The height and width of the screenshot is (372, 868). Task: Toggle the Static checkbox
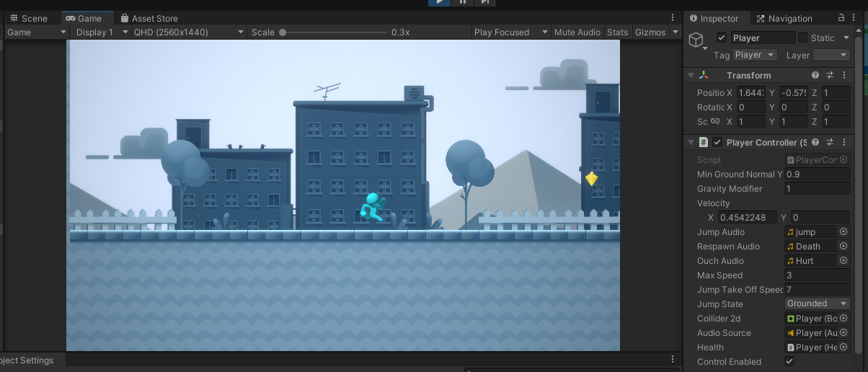pyautogui.click(x=803, y=38)
